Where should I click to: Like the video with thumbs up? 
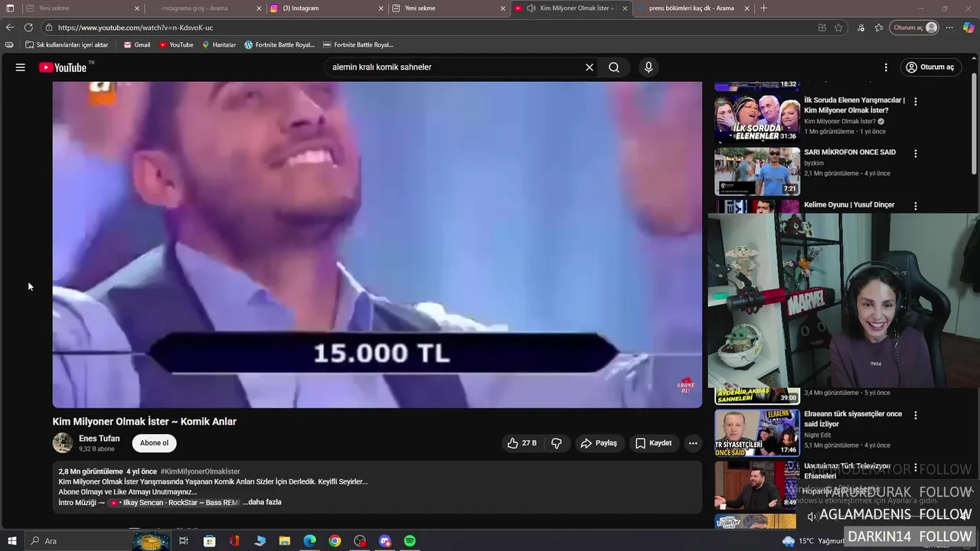click(521, 443)
